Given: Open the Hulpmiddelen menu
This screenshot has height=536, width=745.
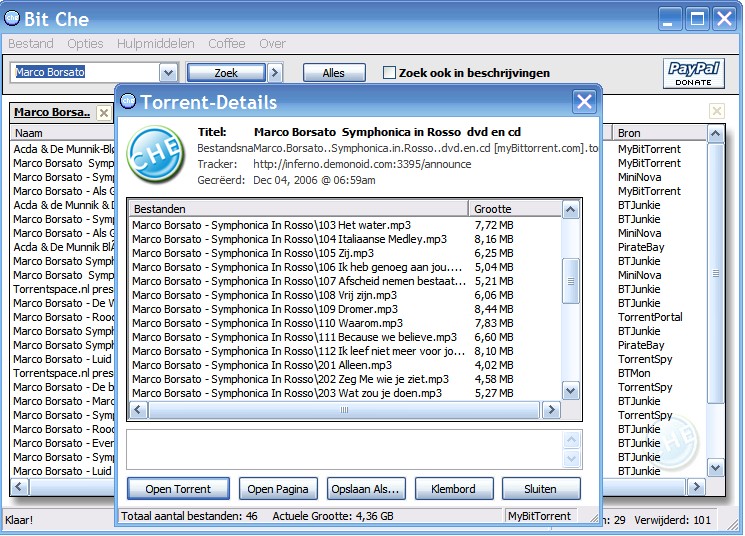Looking at the screenshot, I should coord(158,44).
